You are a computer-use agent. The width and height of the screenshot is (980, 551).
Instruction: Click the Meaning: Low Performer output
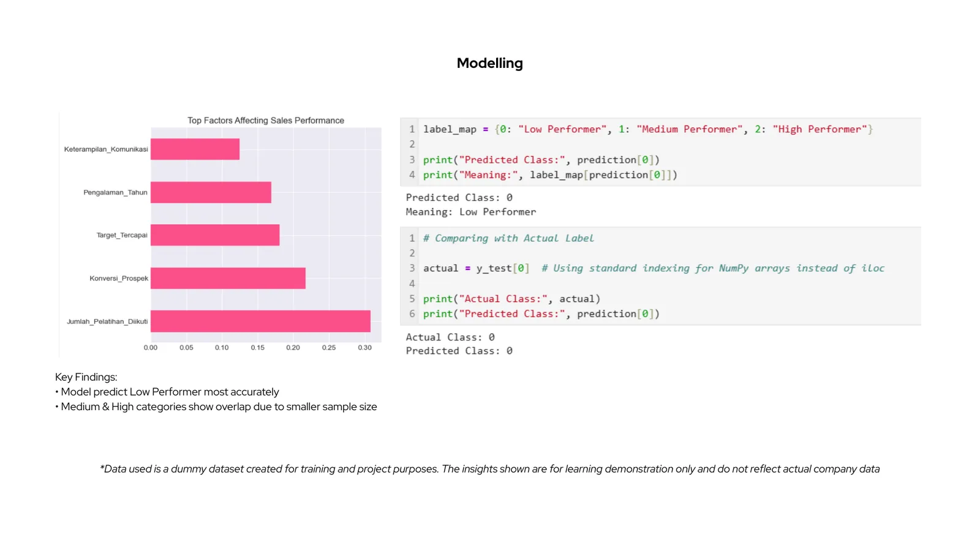coord(470,212)
